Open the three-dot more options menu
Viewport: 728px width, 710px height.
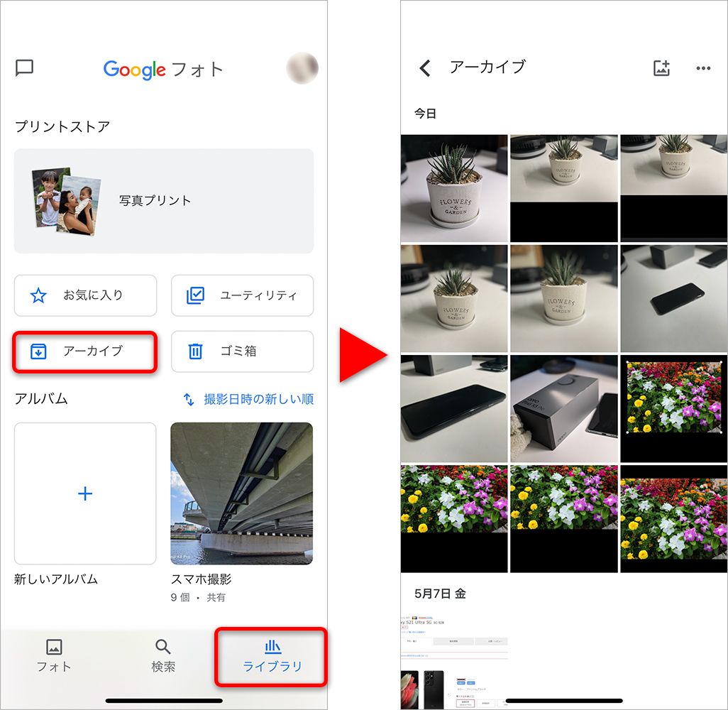[x=703, y=68]
